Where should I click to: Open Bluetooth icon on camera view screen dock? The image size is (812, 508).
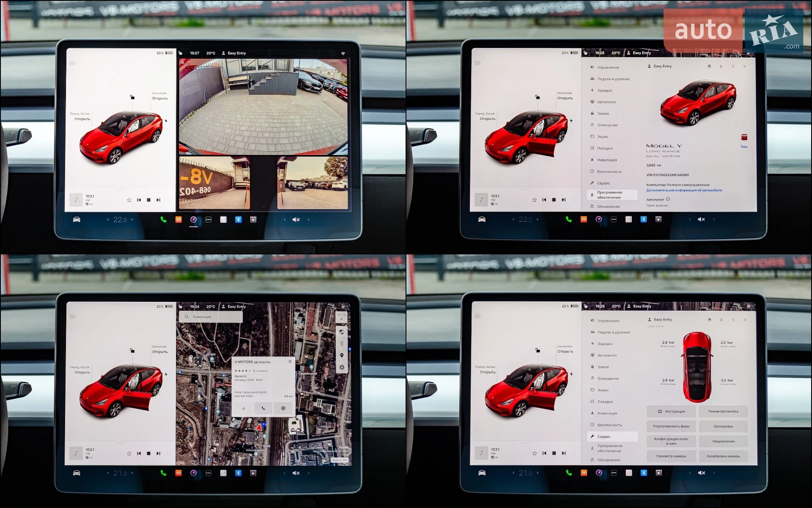(x=238, y=219)
